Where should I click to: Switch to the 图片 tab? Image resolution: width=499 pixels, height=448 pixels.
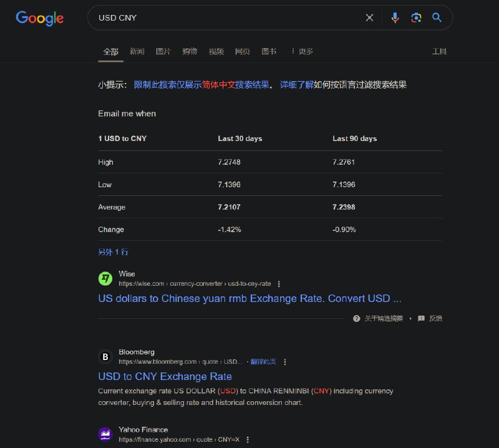click(163, 52)
